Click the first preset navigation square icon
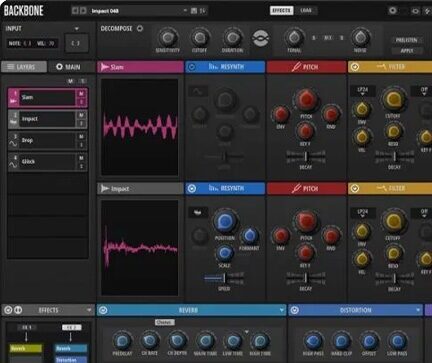 [x=75, y=11]
